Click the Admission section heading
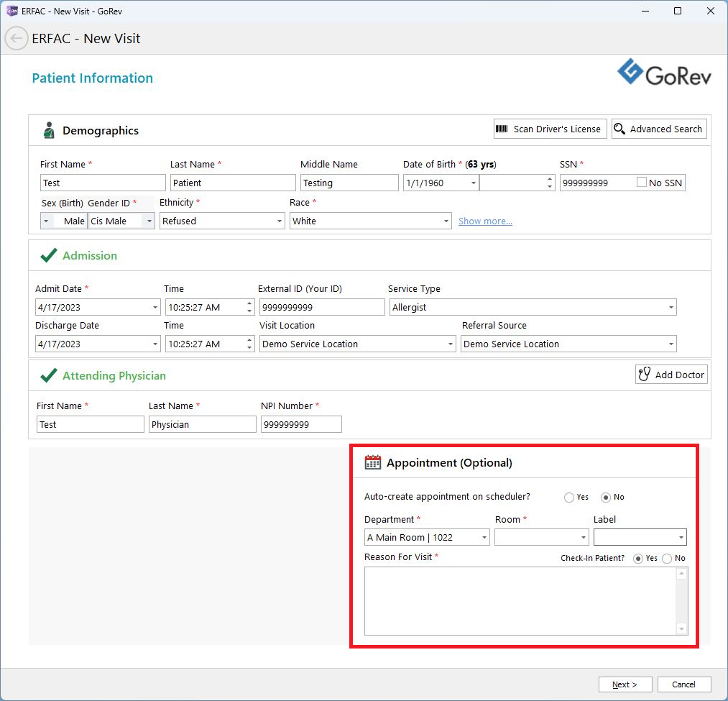 click(90, 255)
